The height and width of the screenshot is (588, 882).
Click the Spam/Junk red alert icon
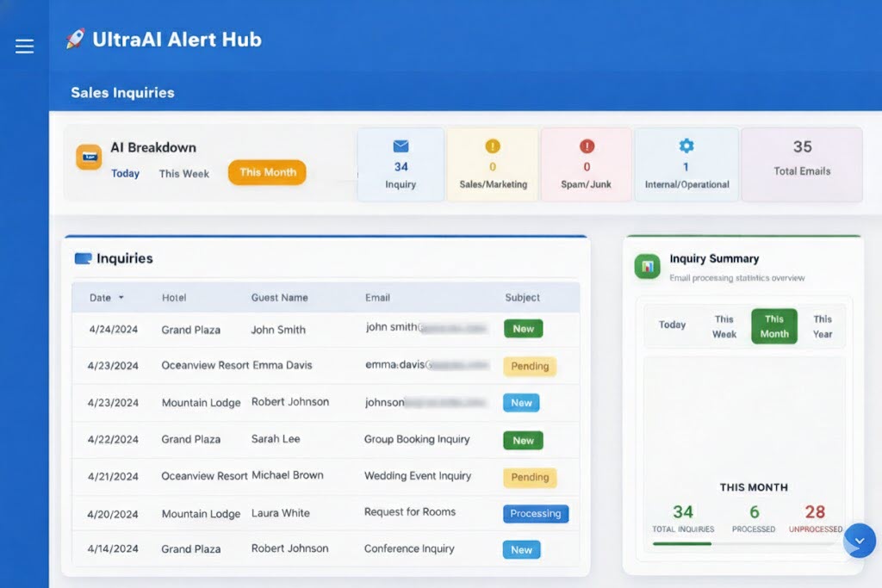(x=587, y=146)
